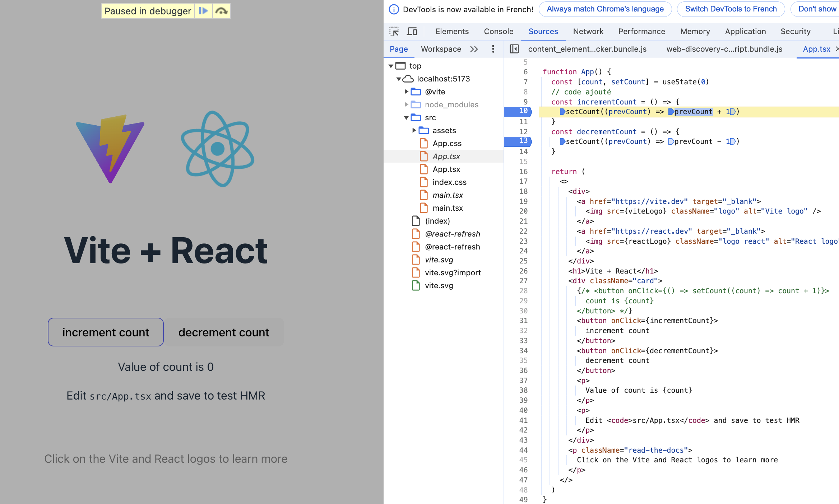Open the Console tab
This screenshot has height=504, width=839.
pos(499,32)
